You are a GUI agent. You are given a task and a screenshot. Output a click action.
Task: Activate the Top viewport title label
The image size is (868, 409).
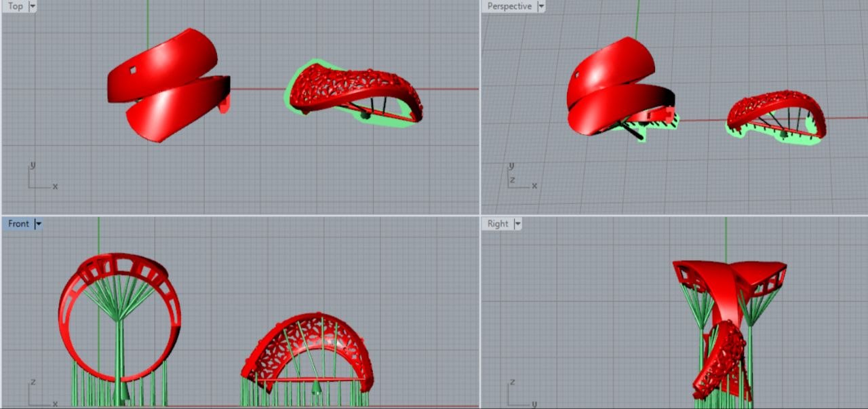[15, 6]
